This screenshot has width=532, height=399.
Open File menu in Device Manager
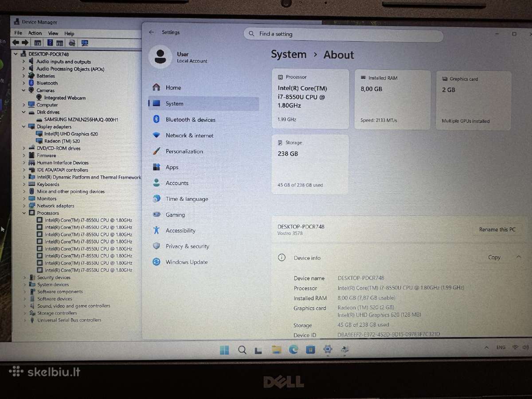(x=18, y=33)
